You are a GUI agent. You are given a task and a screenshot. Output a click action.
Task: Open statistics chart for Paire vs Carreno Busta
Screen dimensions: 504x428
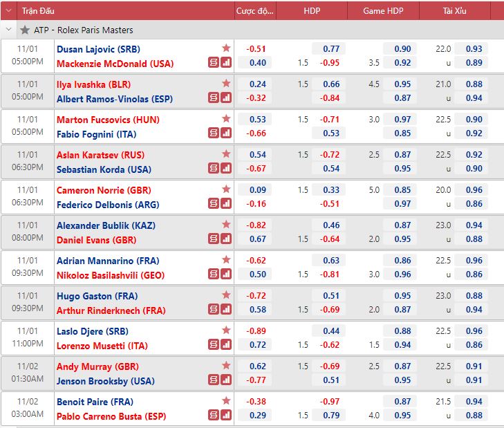[x=226, y=415]
